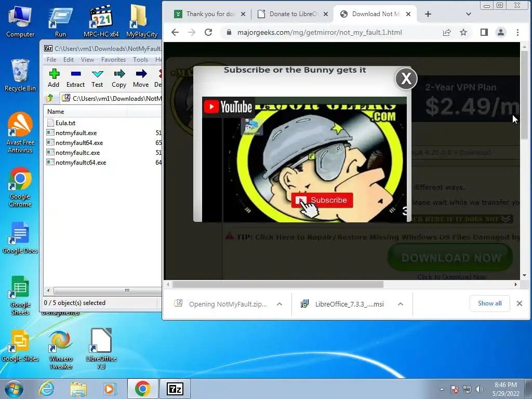The image size is (532, 399).
Task: Expand options for the LibreOffice msi download
Action: coord(401,304)
